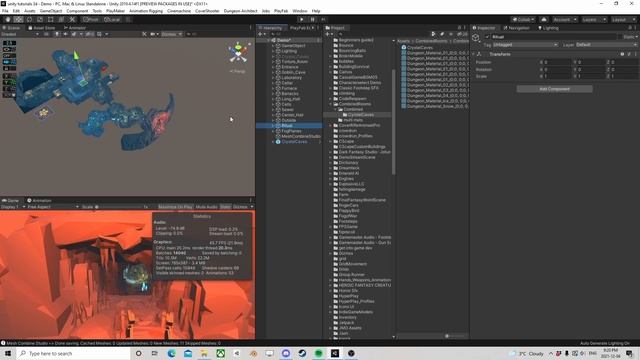Toggle the Static checkbox in Inspector
The width and height of the screenshot is (640, 360).
click(x=620, y=37)
